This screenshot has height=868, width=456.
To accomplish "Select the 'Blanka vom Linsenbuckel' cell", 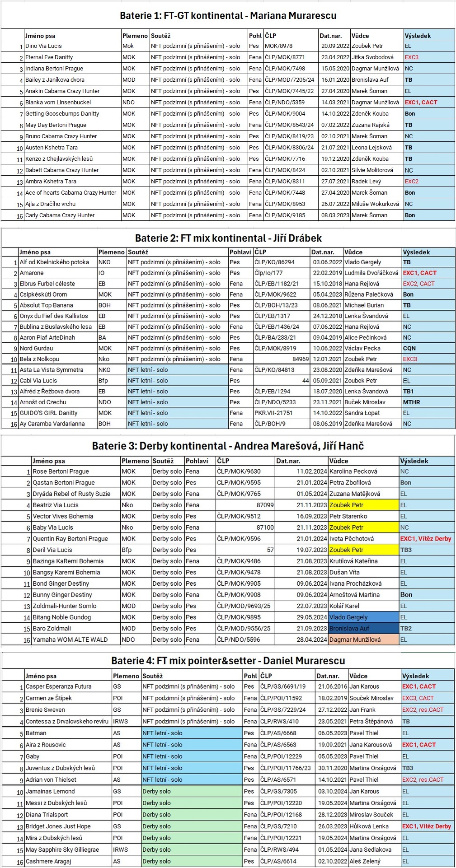I will [x=72, y=103].
